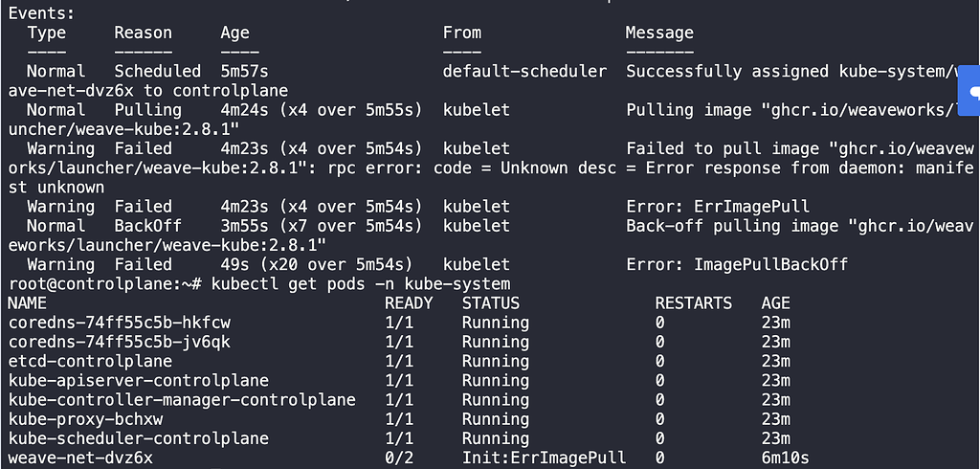This screenshot has width=980, height=469.
Task: Click the Scheduled reason in events
Action: 158,71
